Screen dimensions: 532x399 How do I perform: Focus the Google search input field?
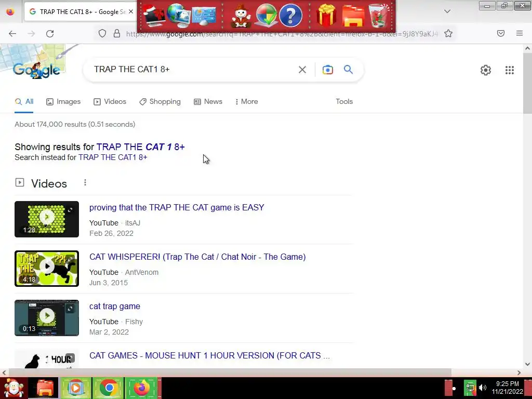(193, 69)
